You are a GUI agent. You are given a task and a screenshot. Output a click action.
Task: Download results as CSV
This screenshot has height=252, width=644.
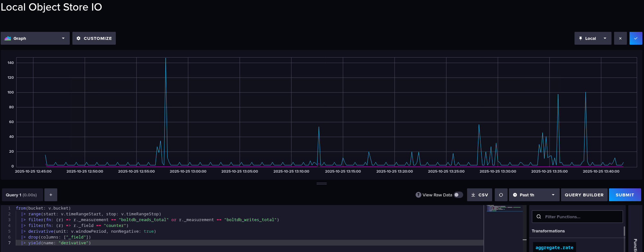[x=479, y=195]
